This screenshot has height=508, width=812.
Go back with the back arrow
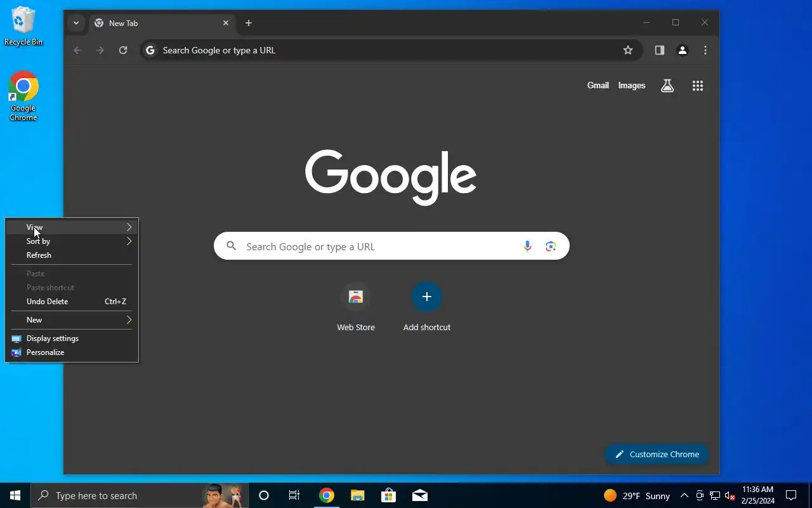(78, 50)
